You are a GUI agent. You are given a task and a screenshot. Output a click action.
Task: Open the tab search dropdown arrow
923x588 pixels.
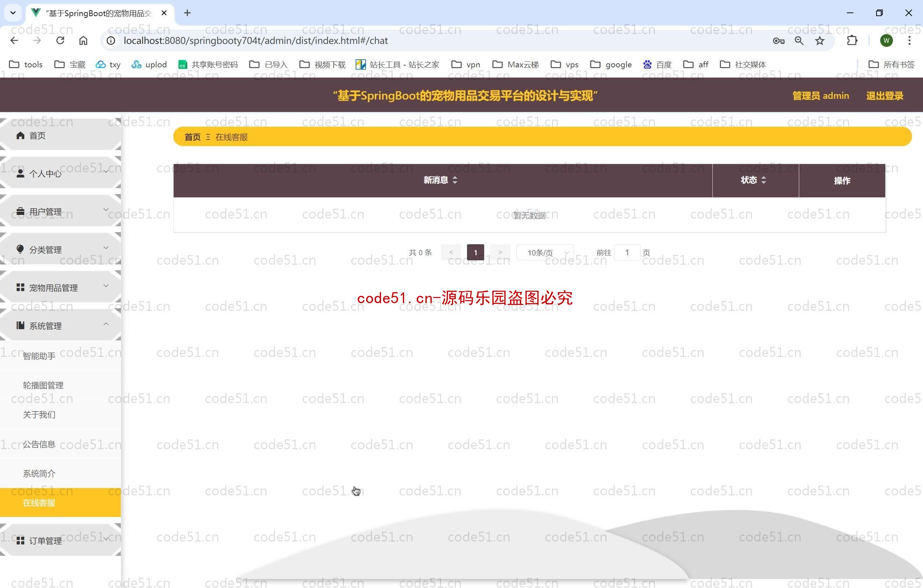coord(13,13)
